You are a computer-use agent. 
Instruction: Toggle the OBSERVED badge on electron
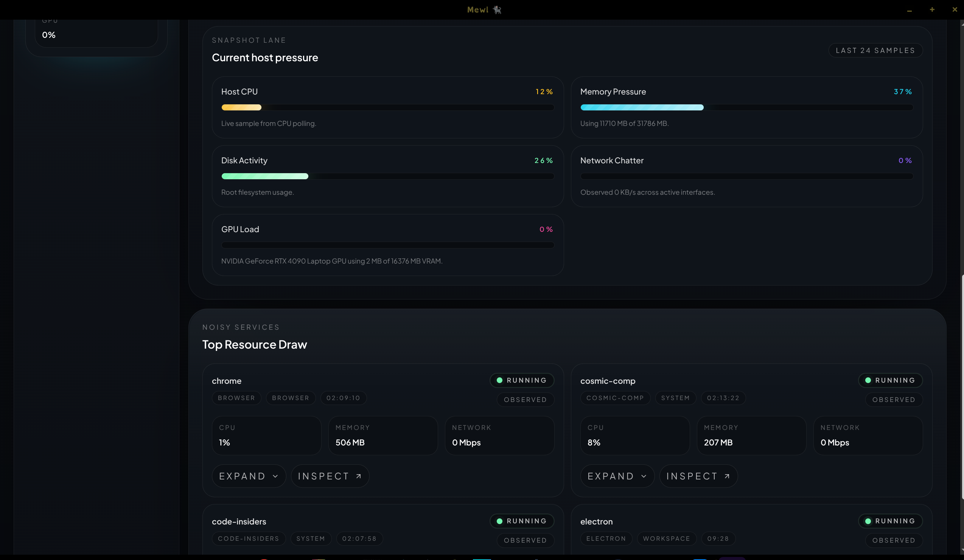coord(894,540)
